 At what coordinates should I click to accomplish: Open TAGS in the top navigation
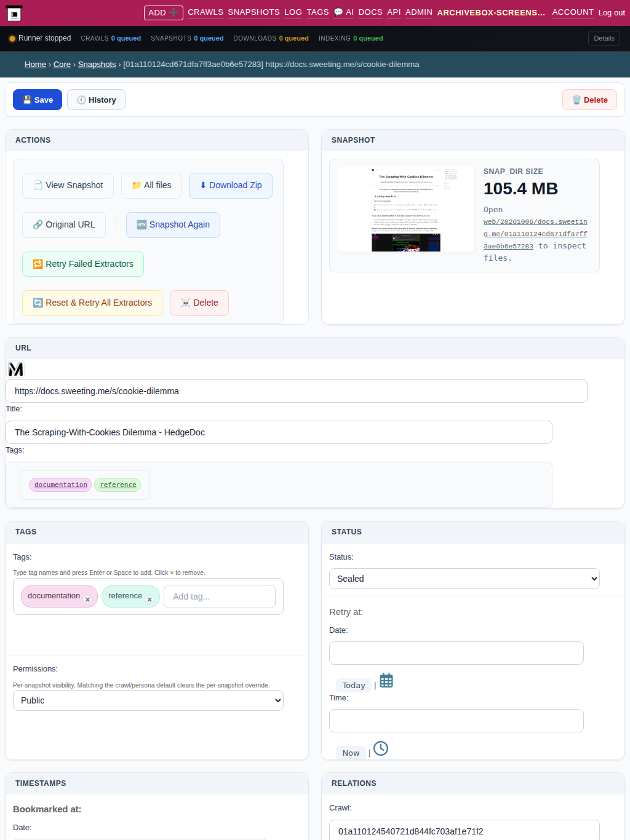pos(317,12)
